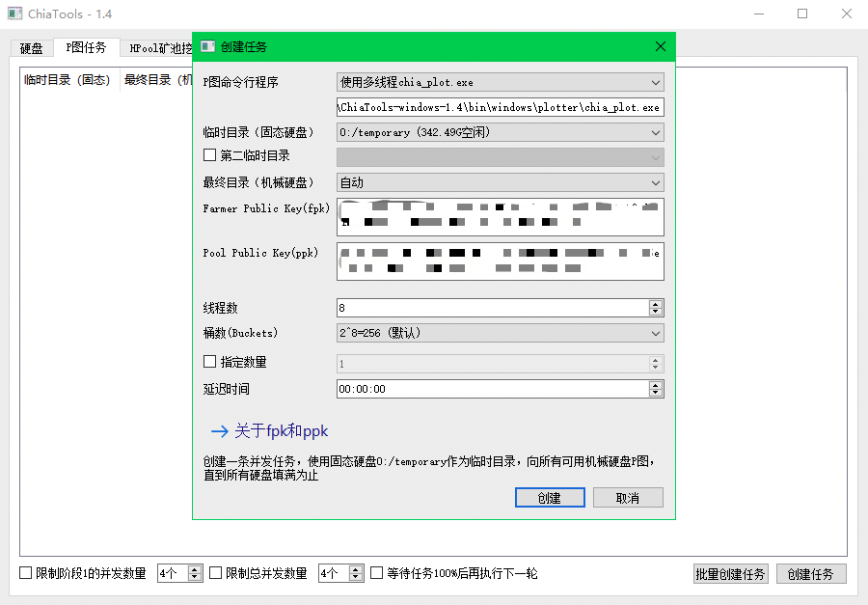Click the 最终目录 column header in main window
Screen dimensions: 868x605
pyautogui.click(x=157, y=80)
